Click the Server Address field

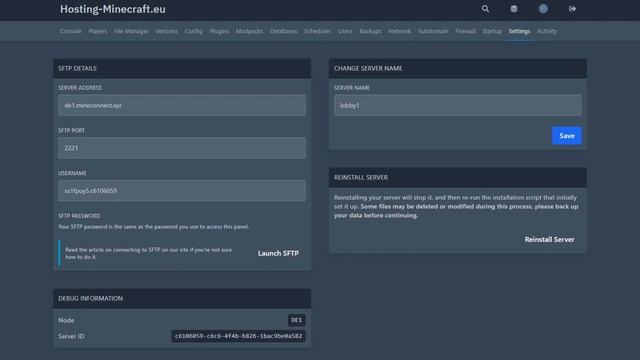tap(182, 105)
